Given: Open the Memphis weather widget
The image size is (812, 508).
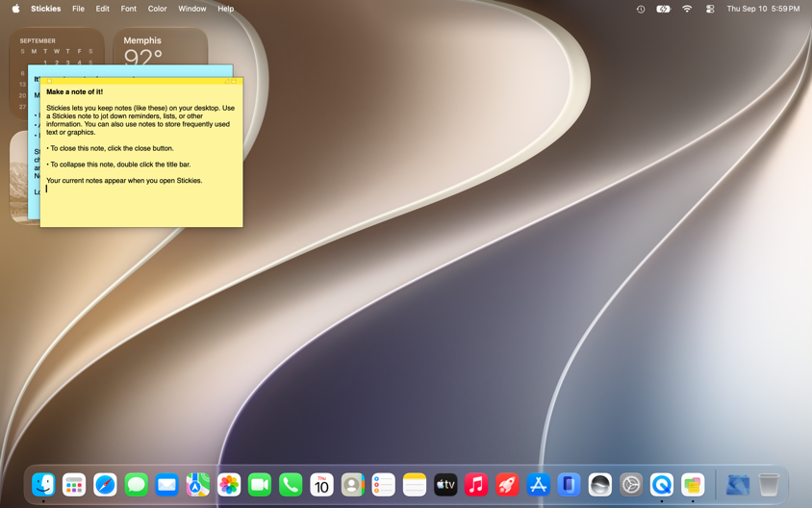Looking at the screenshot, I should tap(160, 45).
